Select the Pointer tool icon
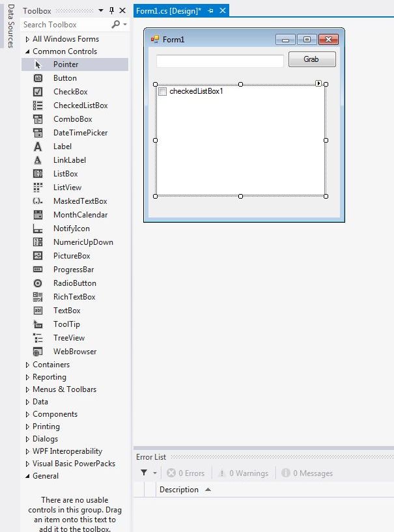The image size is (394, 532). click(38, 64)
